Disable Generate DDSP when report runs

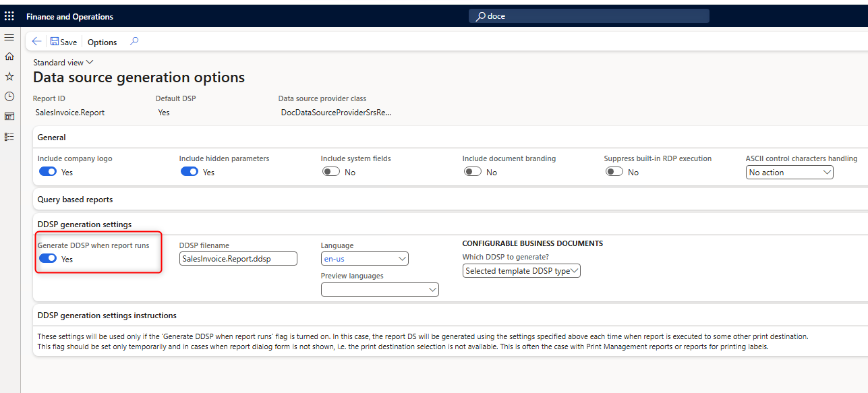click(48, 259)
